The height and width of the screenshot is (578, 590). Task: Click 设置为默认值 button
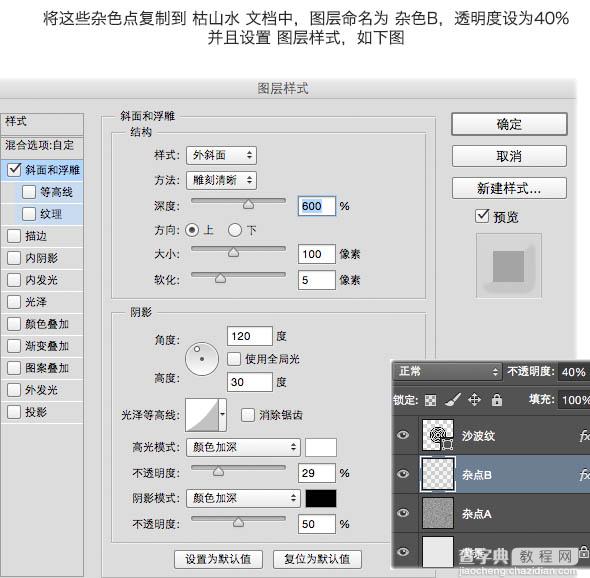point(218,559)
